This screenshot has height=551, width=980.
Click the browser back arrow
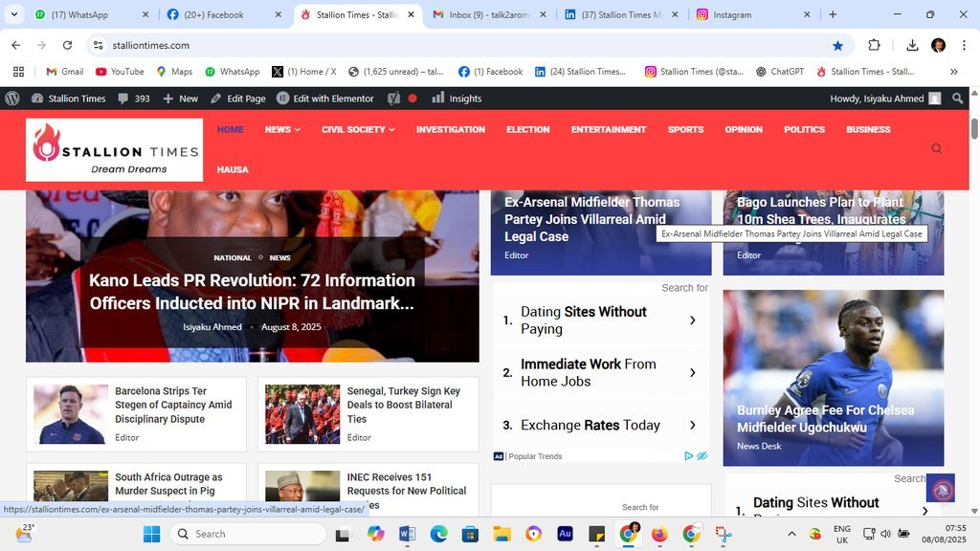(x=15, y=45)
